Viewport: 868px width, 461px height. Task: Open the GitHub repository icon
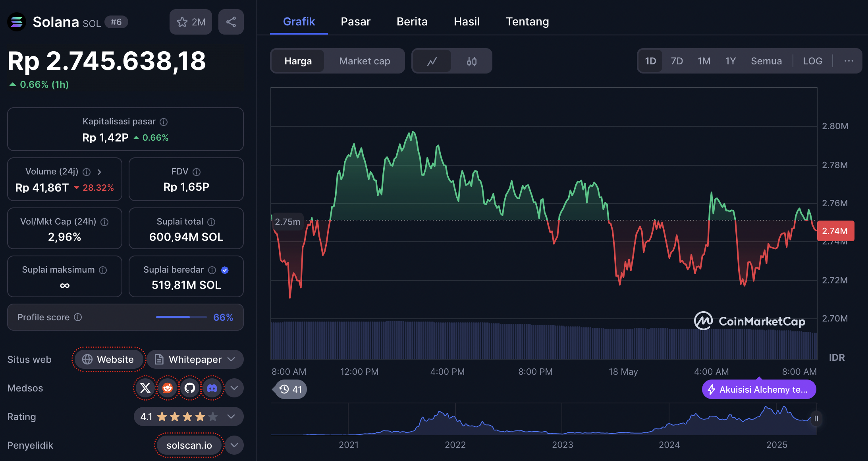coord(190,388)
